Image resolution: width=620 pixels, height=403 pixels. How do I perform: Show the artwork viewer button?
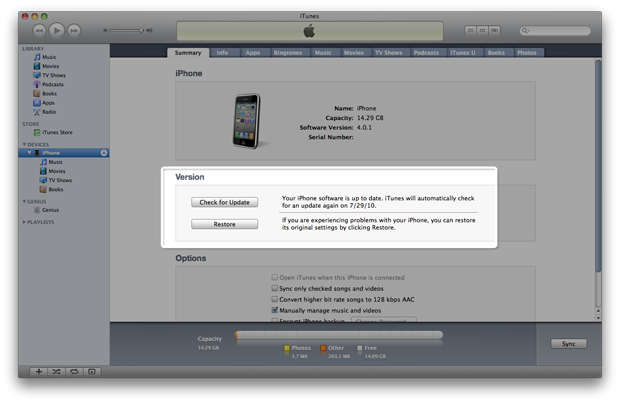coord(92,371)
